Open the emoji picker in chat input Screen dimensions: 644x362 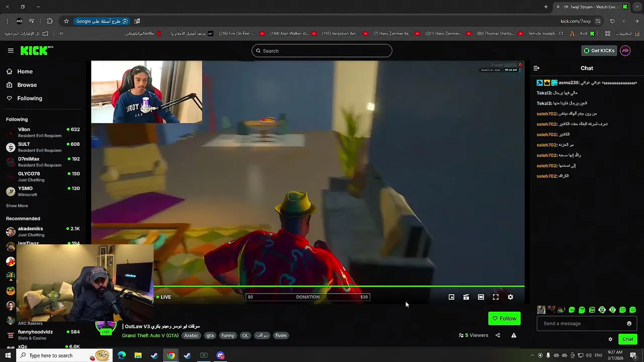pos(629,323)
